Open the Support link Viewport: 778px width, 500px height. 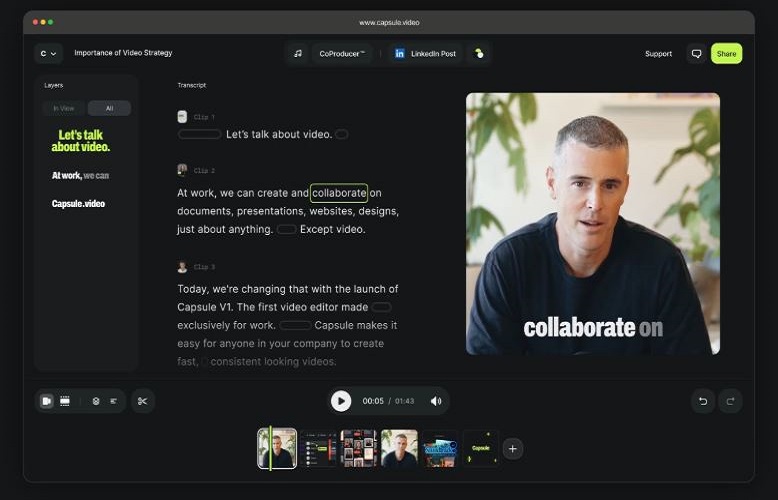658,54
